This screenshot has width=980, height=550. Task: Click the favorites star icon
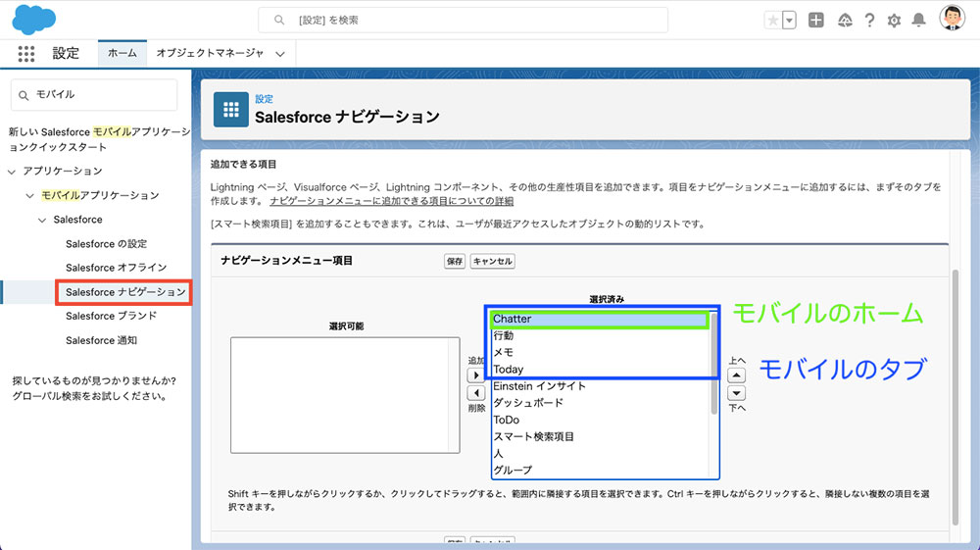tap(773, 20)
